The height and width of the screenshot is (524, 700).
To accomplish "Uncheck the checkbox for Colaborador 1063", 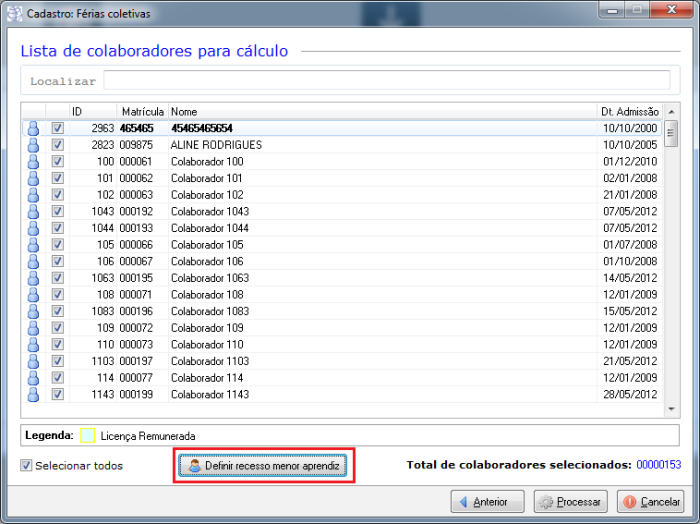I will tap(57, 278).
